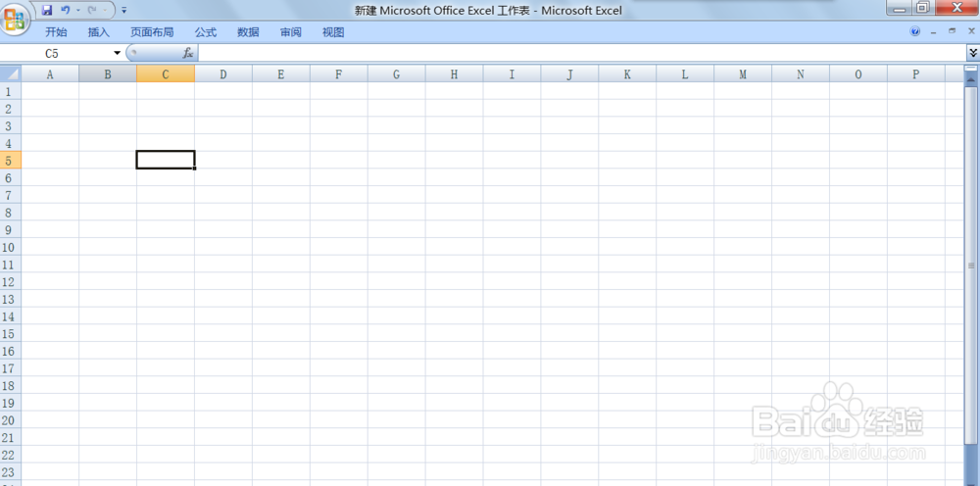Undo the last action
Image resolution: width=980 pixels, height=486 pixels.
tap(65, 10)
